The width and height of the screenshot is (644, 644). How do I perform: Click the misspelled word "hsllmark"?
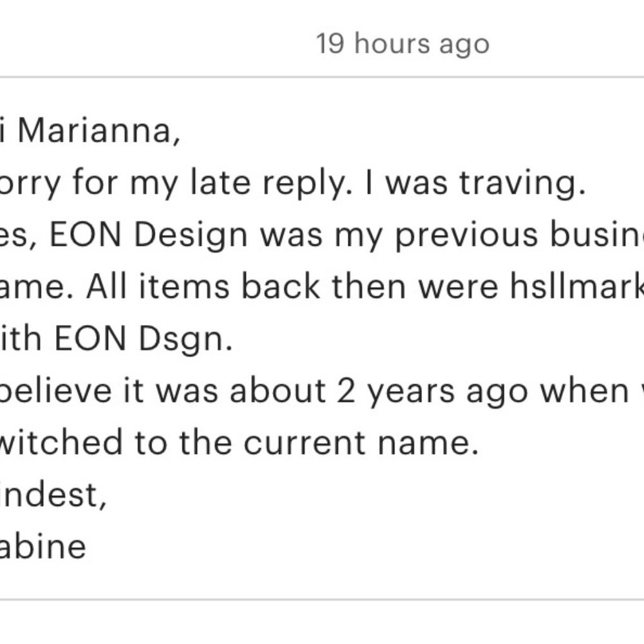(x=576, y=287)
